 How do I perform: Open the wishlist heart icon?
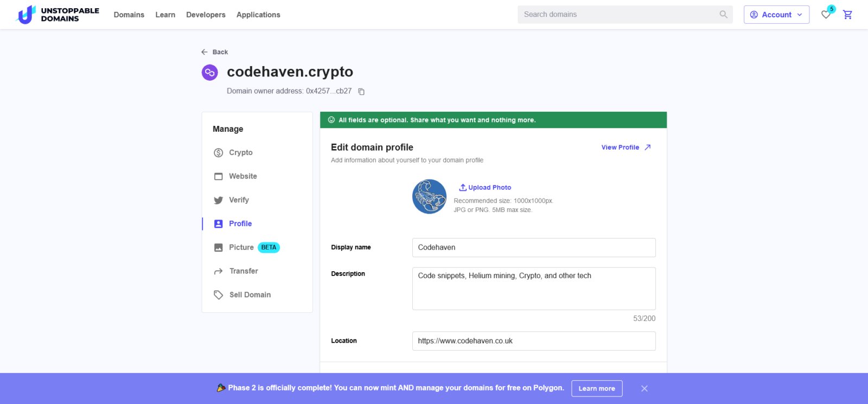(826, 15)
